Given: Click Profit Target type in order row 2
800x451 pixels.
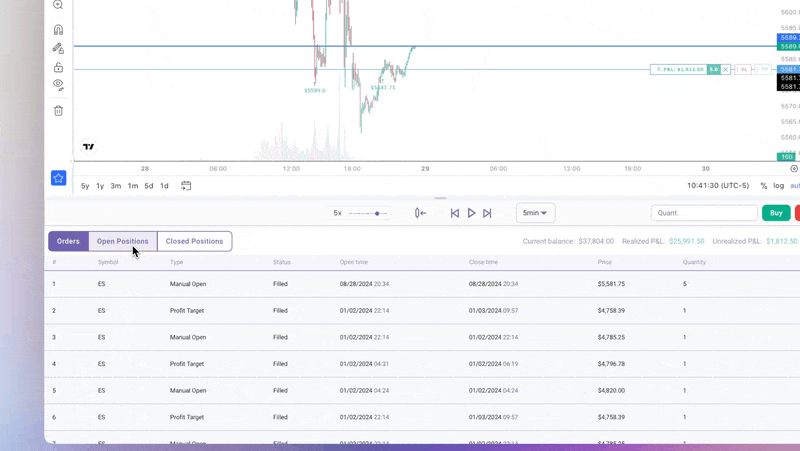Looking at the screenshot, I should [187, 311].
